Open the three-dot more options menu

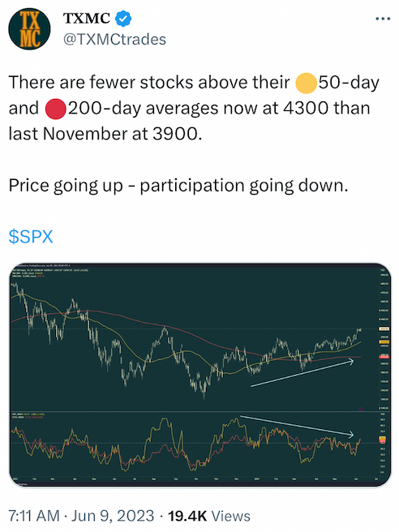pyautogui.click(x=383, y=19)
